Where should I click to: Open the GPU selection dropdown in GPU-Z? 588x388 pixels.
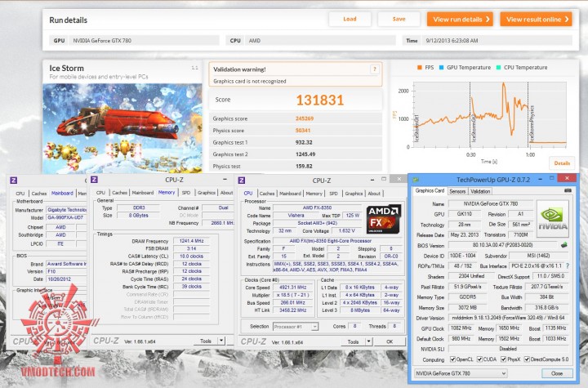point(461,373)
